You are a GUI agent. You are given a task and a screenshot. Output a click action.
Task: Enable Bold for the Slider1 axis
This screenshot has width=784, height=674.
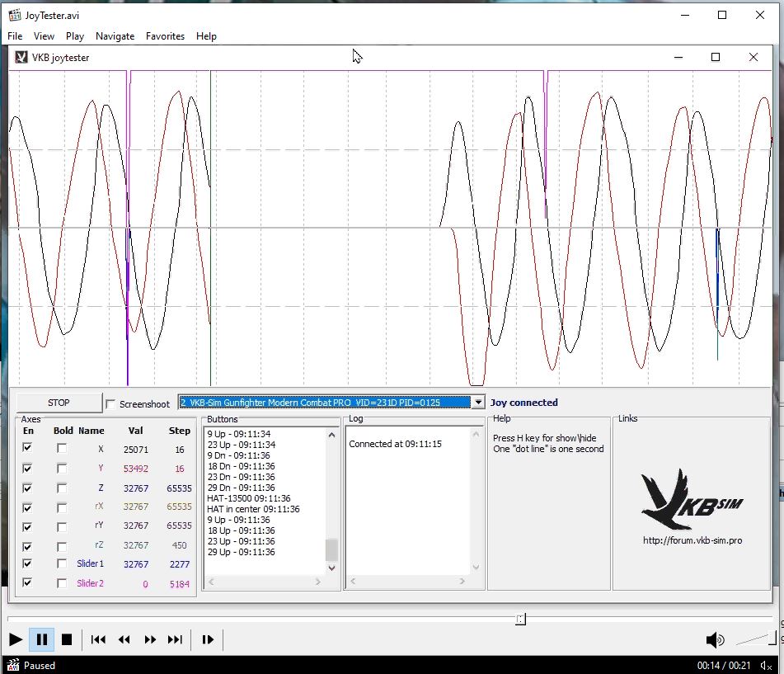(x=62, y=563)
